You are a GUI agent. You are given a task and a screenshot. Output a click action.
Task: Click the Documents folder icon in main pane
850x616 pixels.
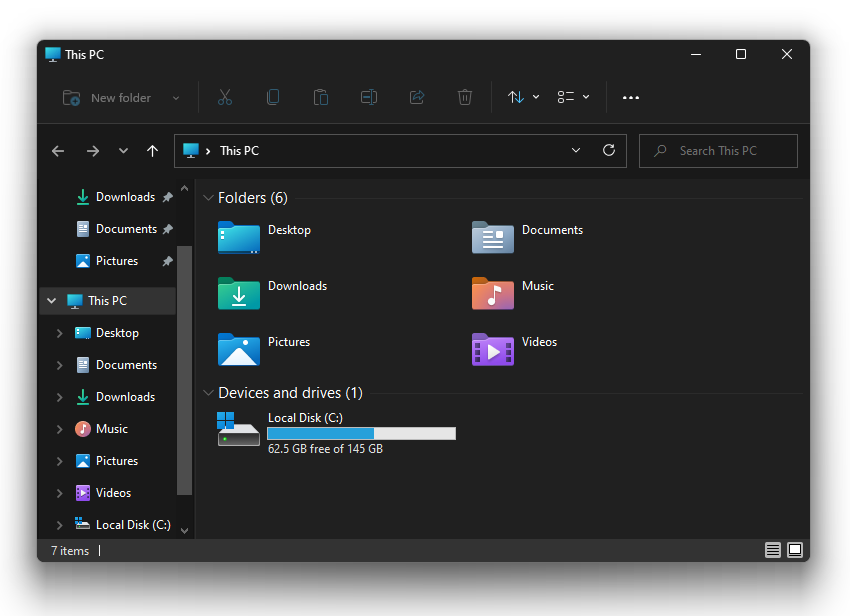pyautogui.click(x=493, y=237)
